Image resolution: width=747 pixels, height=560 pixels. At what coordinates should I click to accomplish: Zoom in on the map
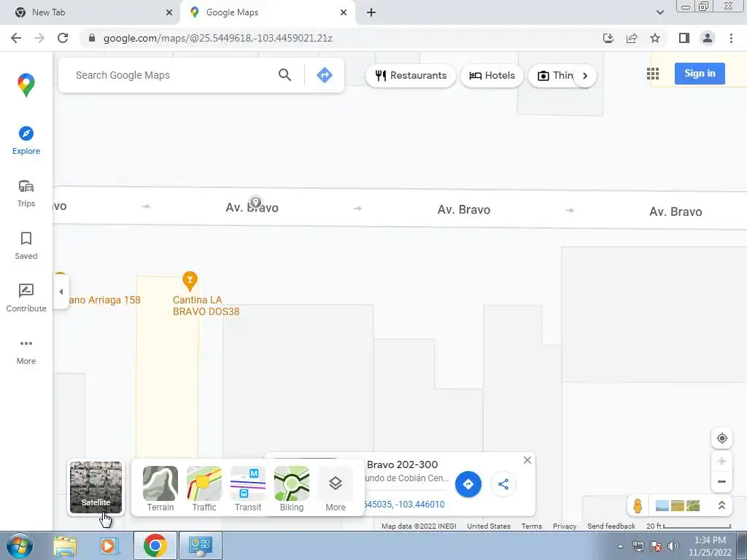[x=721, y=461]
